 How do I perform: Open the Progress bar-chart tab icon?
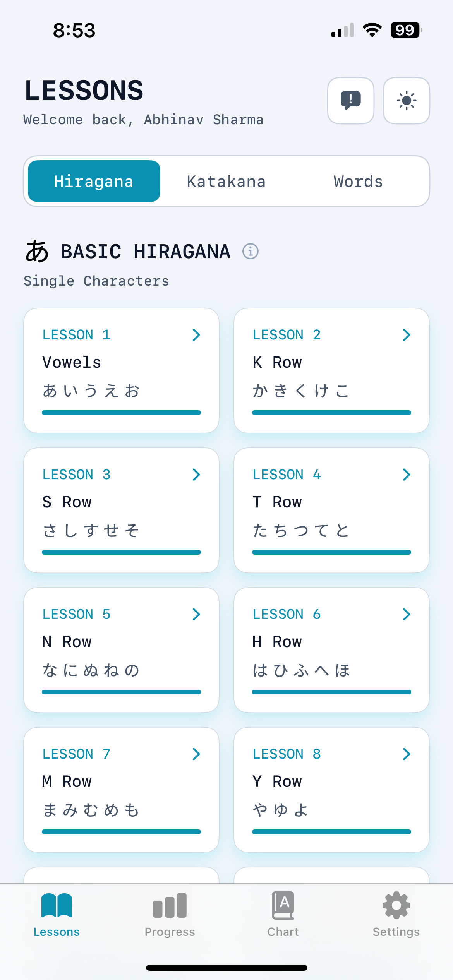pos(170,906)
